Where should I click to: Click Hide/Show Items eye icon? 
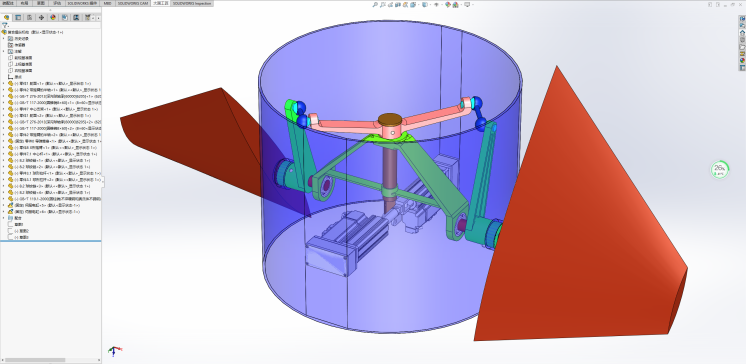[x=436, y=5]
